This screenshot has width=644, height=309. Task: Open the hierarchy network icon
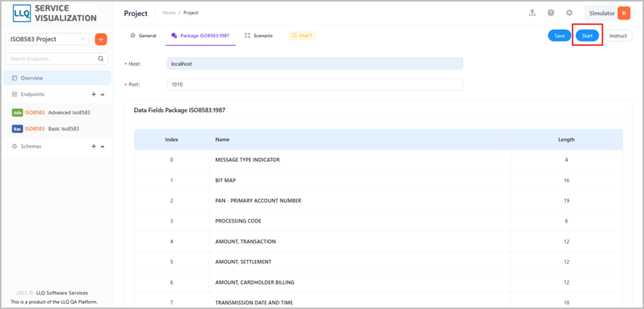click(x=533, y=12)
